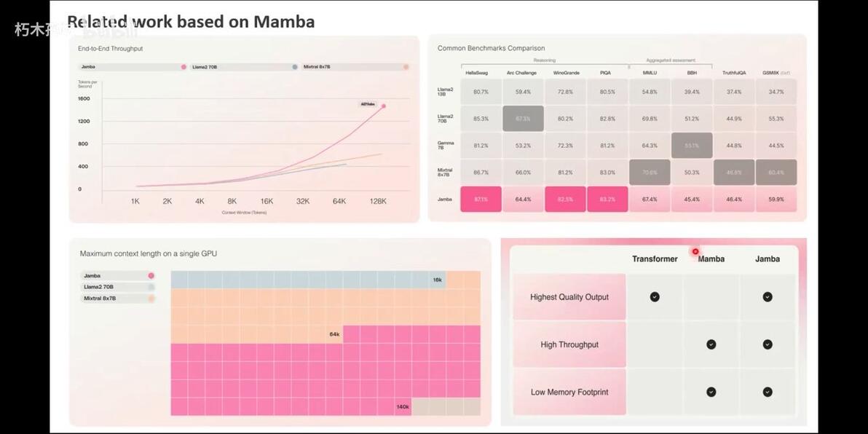The height and width of the screenshot is (434, 868).
Task: Click the Mamba checkmark for Low Memory Footprint
Action: tap(711, 392)
